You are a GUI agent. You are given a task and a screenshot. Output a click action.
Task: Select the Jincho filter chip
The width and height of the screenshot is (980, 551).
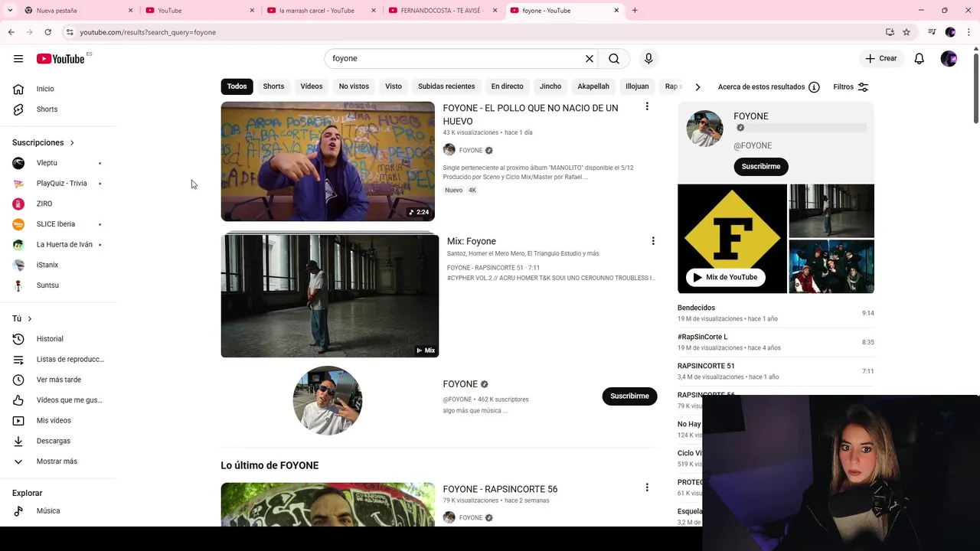pos(550,86)
